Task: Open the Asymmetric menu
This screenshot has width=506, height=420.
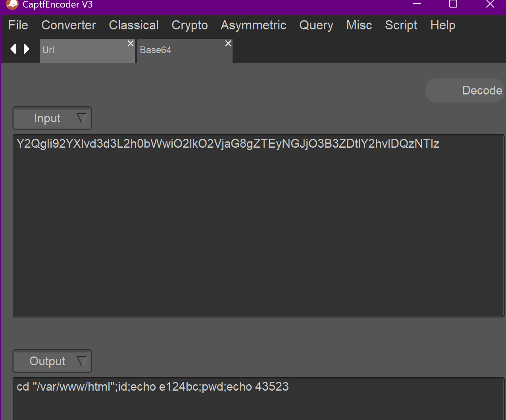Action: (x=253, y=25)
